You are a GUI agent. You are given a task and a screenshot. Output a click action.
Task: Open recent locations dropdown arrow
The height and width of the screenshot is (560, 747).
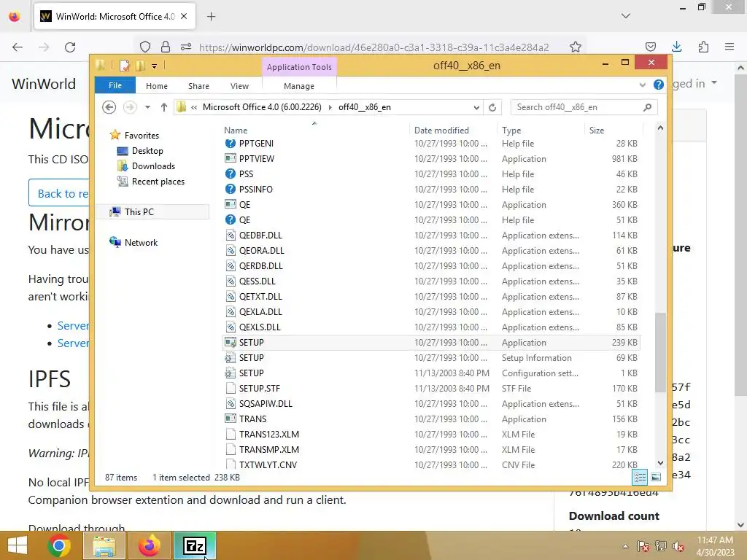(147, 107)
